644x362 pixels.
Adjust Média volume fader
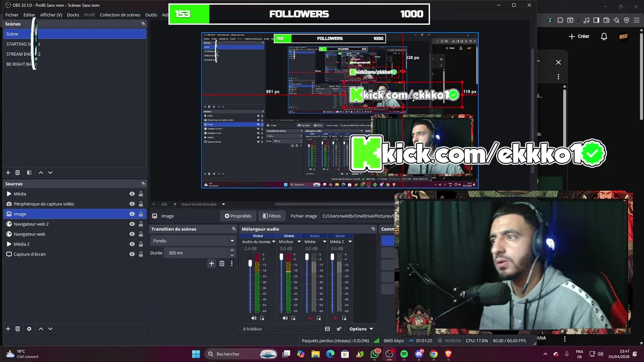[x=307, y=257]
